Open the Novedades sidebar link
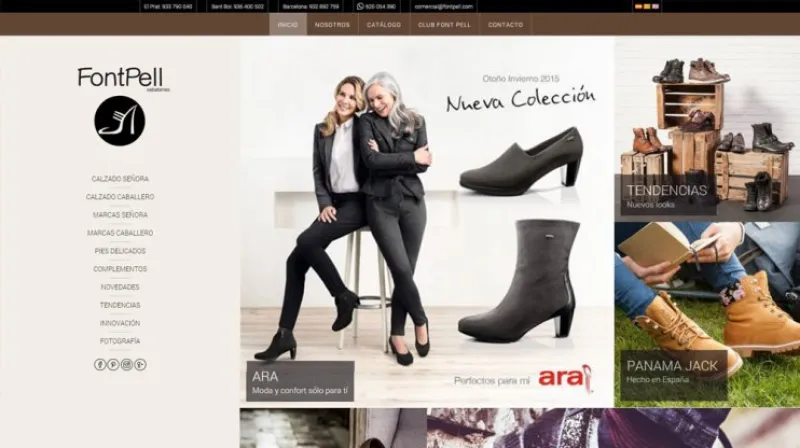The height and width of the screenshot is (448, 800). [120, 287]
